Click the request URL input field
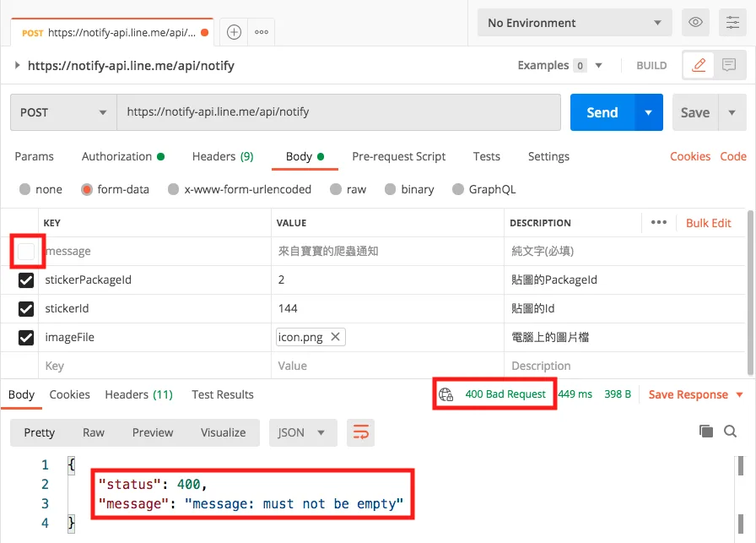 pos(338,112)
